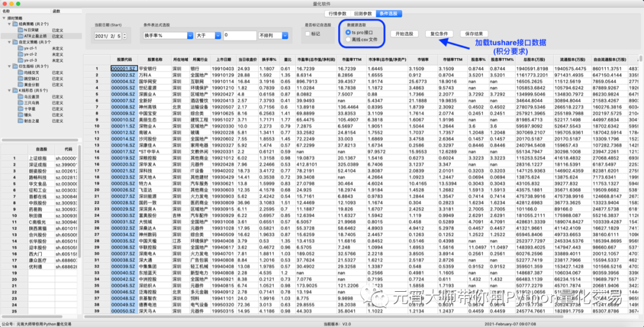
Task: Select stock code cell 000001.SZ
Action: coord(124,69)
